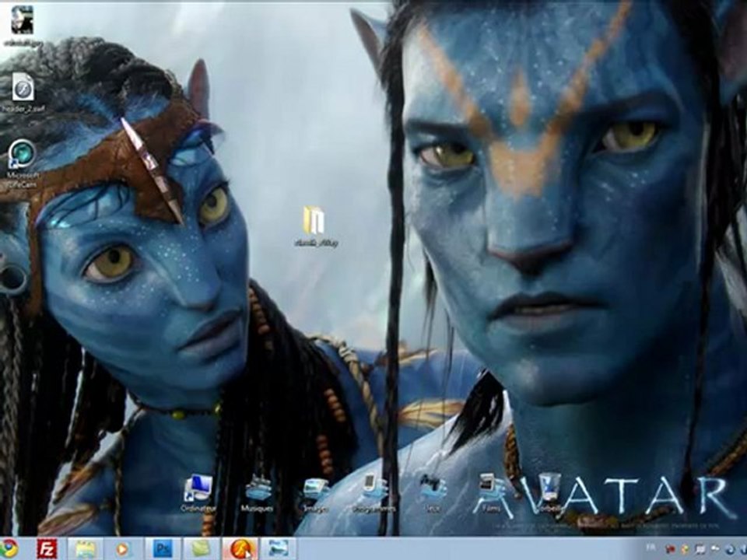
Task: Open the Corbeille recycle bin
Action: [549, 492]
